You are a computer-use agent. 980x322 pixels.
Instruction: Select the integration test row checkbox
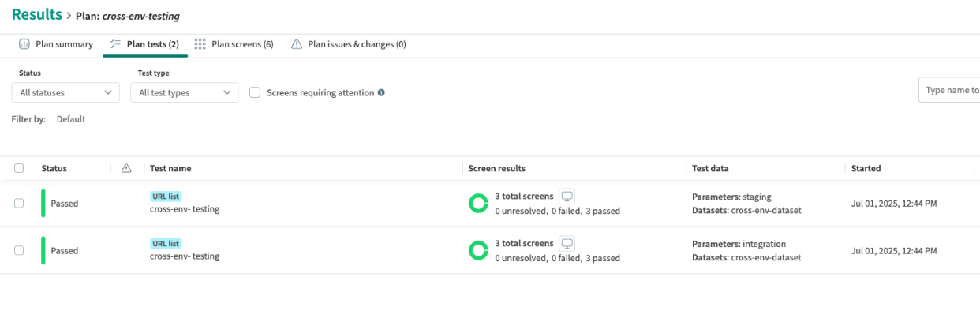click(19, 250)
